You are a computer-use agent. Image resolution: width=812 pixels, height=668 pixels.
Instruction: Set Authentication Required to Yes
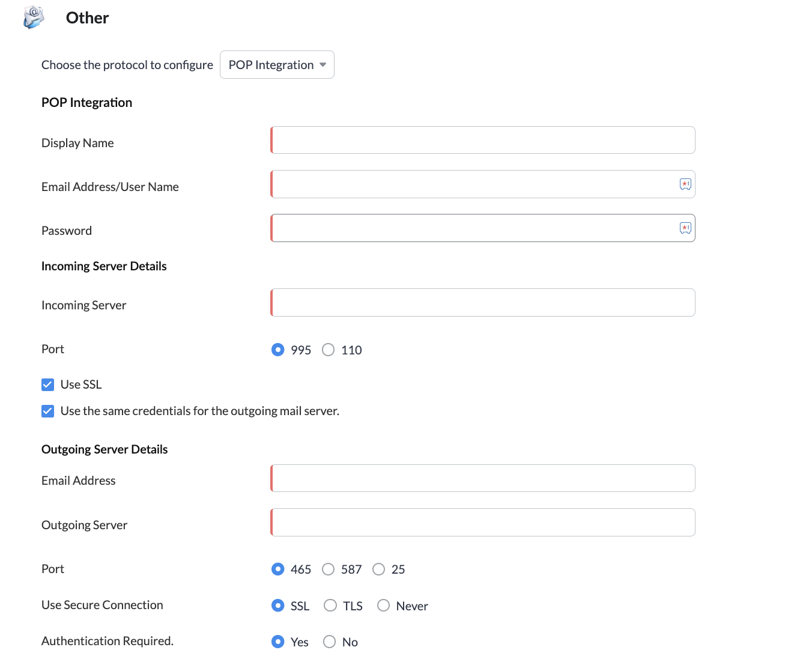point(277,642)
